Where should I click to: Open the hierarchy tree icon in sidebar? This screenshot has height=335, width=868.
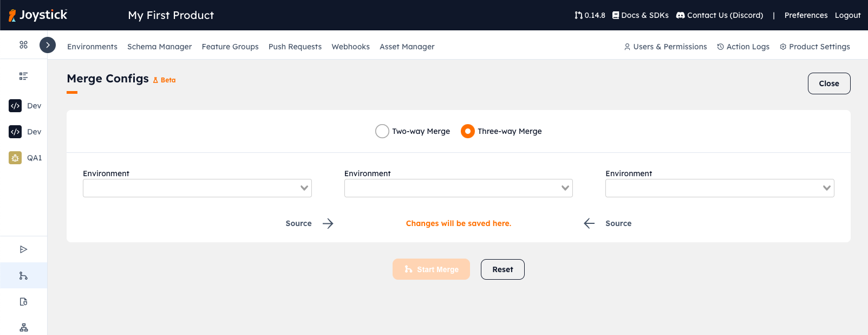23,327
